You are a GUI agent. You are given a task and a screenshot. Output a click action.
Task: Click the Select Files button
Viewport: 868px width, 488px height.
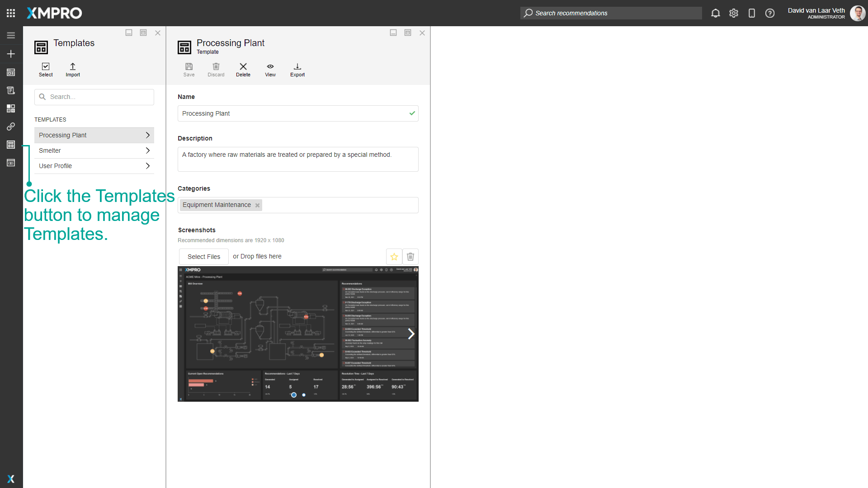[x=203, y=256]
